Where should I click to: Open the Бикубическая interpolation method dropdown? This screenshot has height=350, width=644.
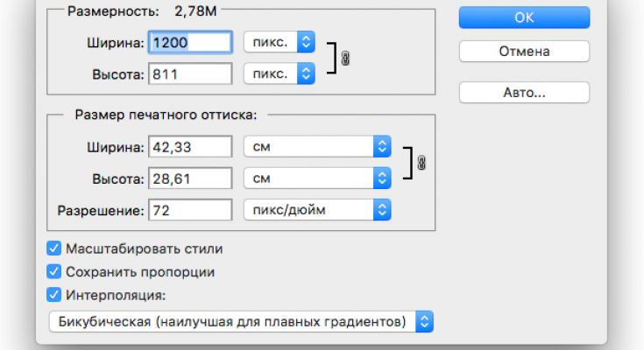pyautogui.click(x=241, y=321)
